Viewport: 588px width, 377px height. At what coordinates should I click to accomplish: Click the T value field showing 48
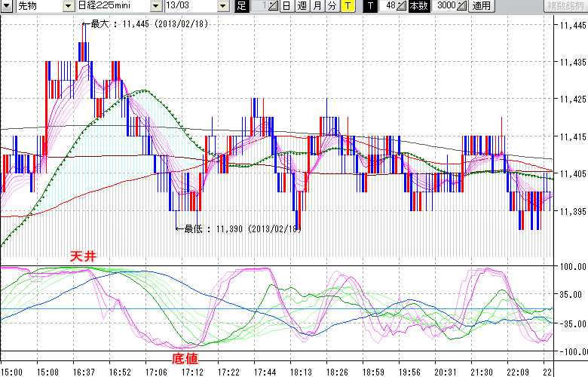(388, 6)
